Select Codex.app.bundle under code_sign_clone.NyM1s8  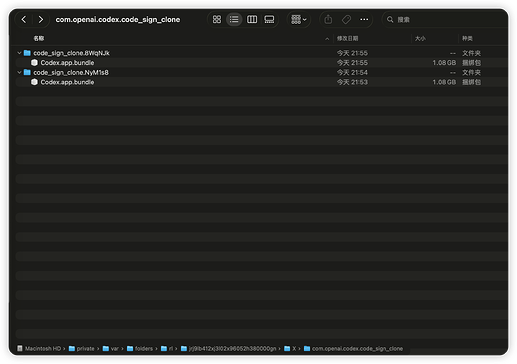pos(262,82)
